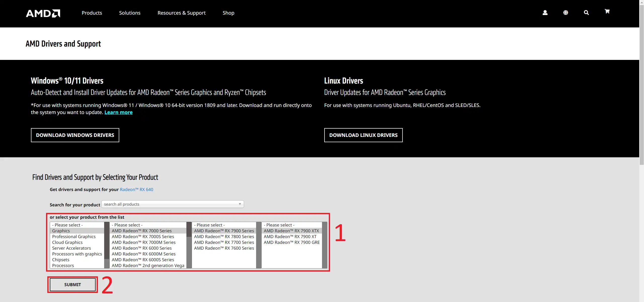The height and width of the screenshot is (302, 644).
Task: Select AMD Radeon RX 7000S Series
Action: [x=148, y=237]
